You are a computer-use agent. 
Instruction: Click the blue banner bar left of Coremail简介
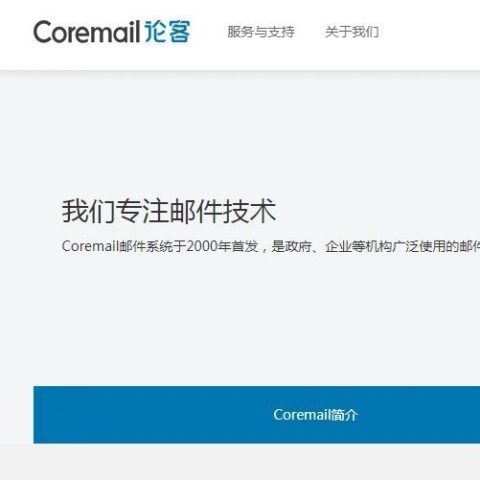(150, 415)
